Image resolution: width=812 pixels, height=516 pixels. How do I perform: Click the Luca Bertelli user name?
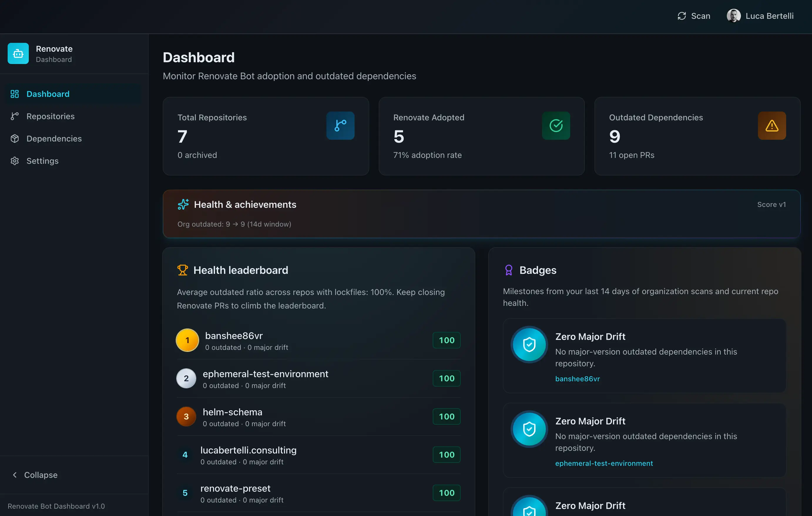click(x=769, y=16)
